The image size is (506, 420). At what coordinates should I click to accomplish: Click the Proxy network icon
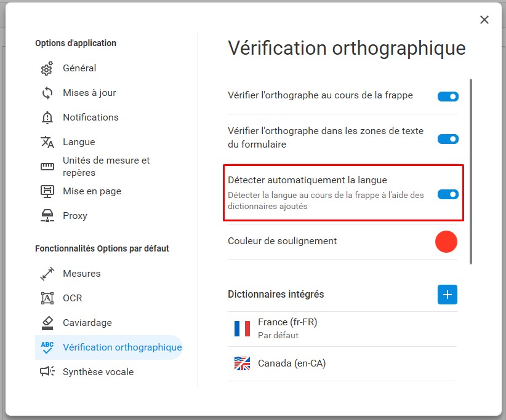pos(47,216)
